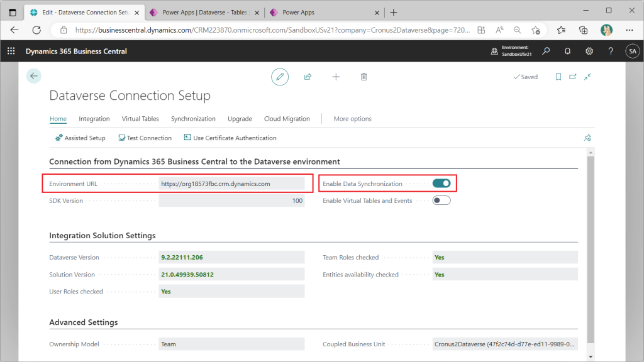
Task: Click the Environment URL field
Action: [231, 184]
